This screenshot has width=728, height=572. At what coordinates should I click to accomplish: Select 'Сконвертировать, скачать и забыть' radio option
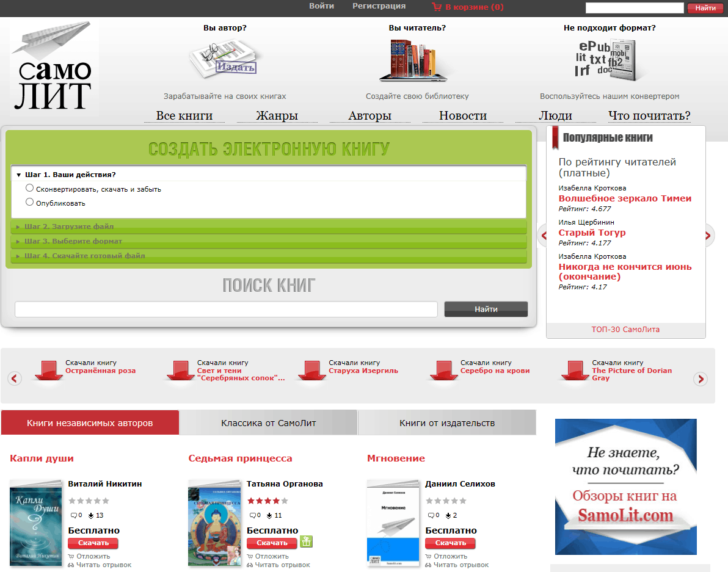point(29,189)
